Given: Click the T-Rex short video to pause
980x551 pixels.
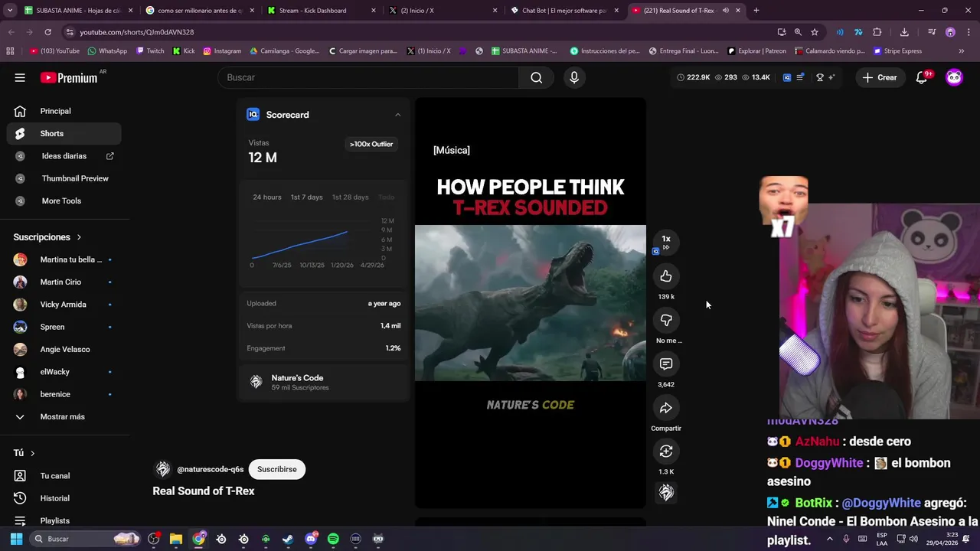Looking at the screenshot, I should click(531, 302).
